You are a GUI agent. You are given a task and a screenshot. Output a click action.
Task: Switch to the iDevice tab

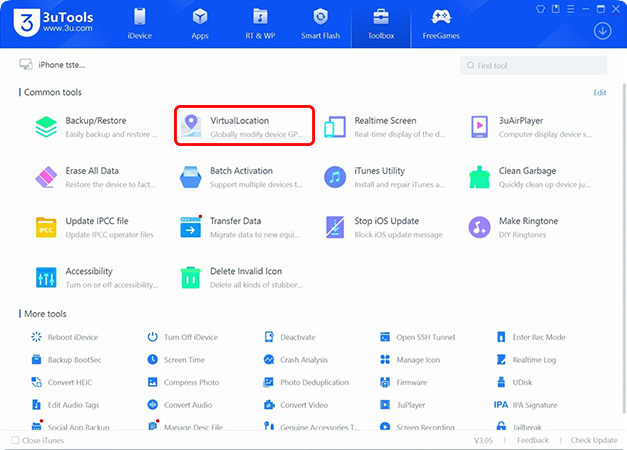click(140, 24)
